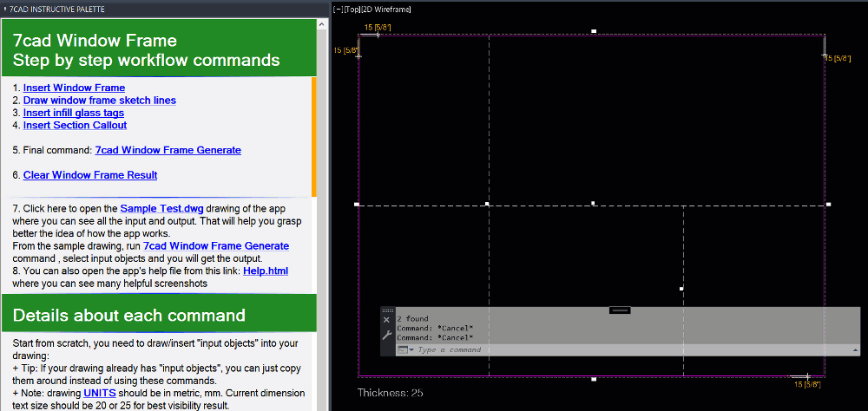
Task: Click top-left horizontal 15 [5/8"] dimension
Action: (378, 27)
